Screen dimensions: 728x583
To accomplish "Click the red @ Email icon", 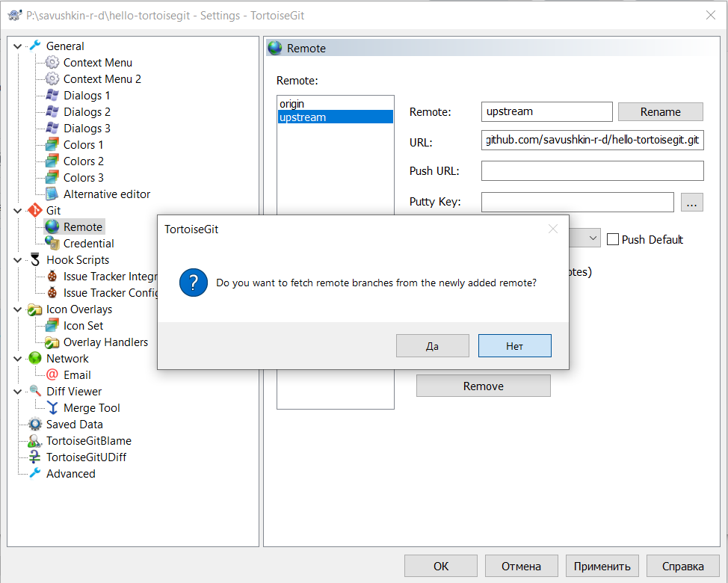I will coord(52,374).
